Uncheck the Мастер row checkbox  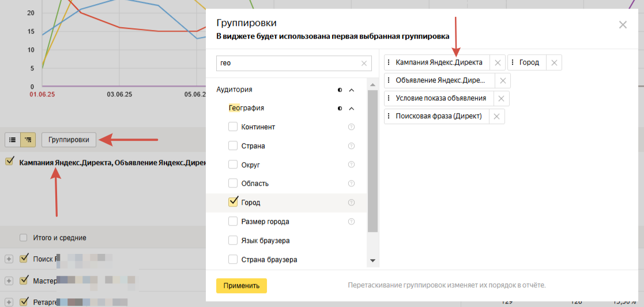point(24,280)
